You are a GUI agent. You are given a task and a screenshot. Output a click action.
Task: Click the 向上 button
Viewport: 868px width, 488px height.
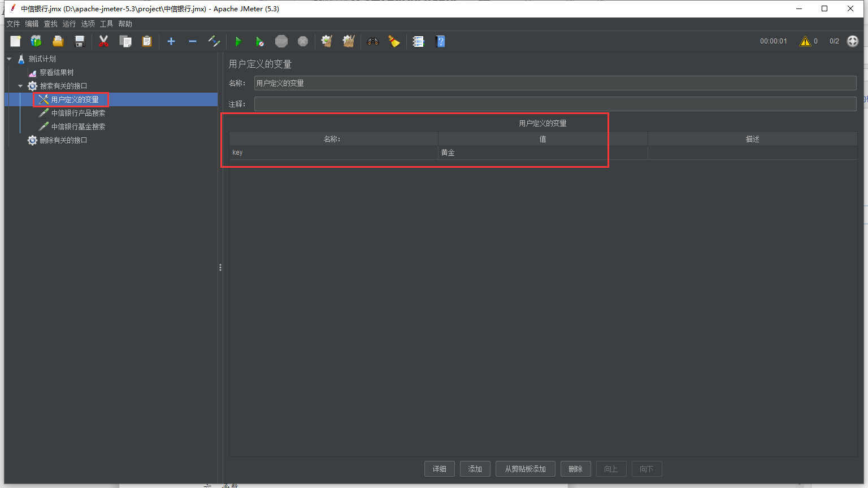point(611,469)
